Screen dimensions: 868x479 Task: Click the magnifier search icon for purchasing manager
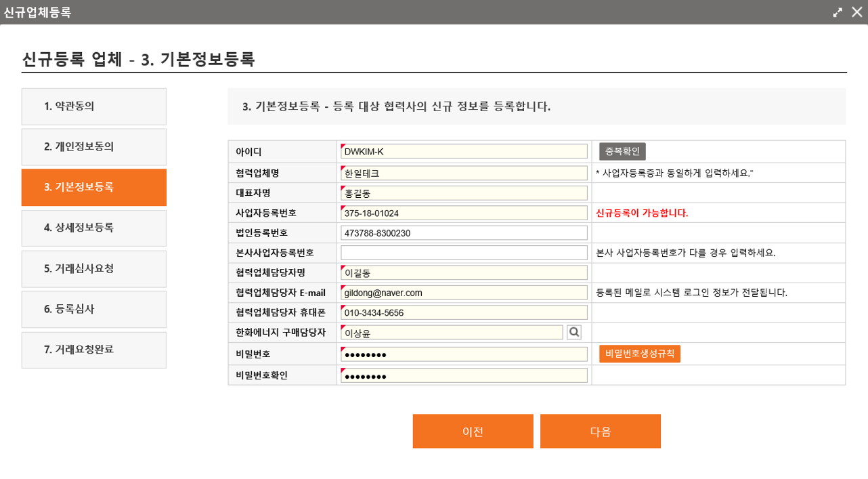coord(574,332)
